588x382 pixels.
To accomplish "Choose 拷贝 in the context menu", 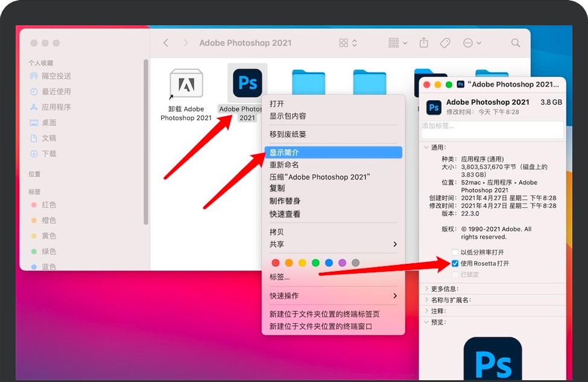I will (333, 232).
